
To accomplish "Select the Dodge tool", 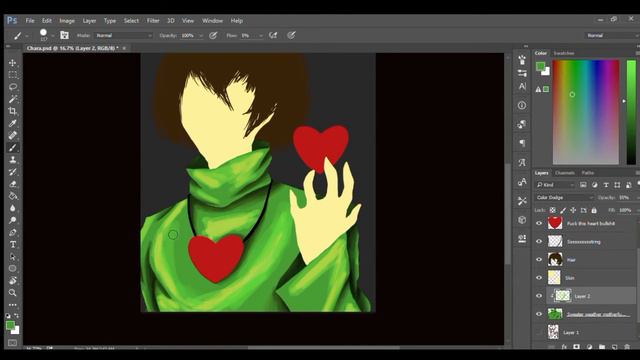I will pyautogui.click(x=13, y=220).
